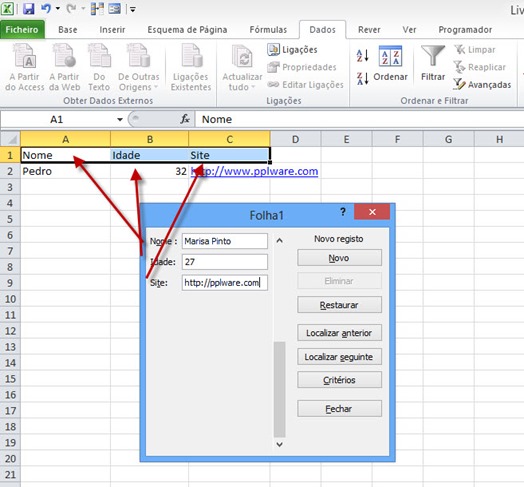Open the Ver tab
The width and height of the screenshot is (524, 487).
[409, 30]
